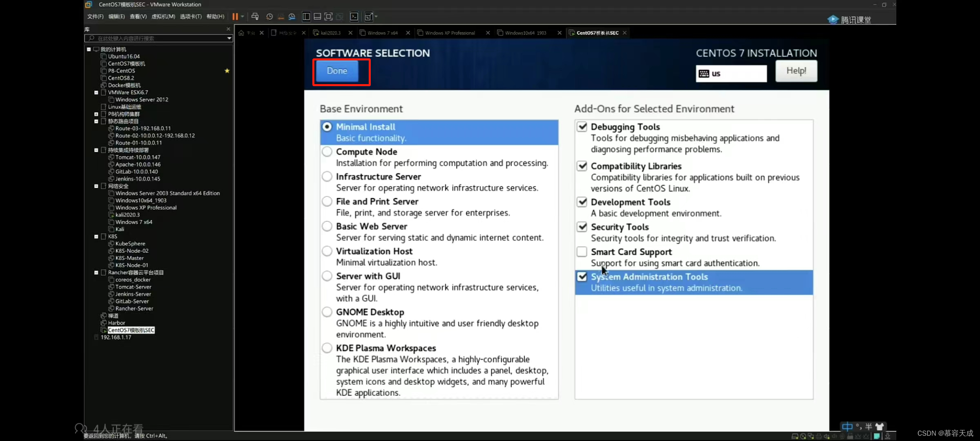Open the console view terminal icon
The height and width of the screenshot is (441, 980).
pyautogui.click(x=354, y=17)
